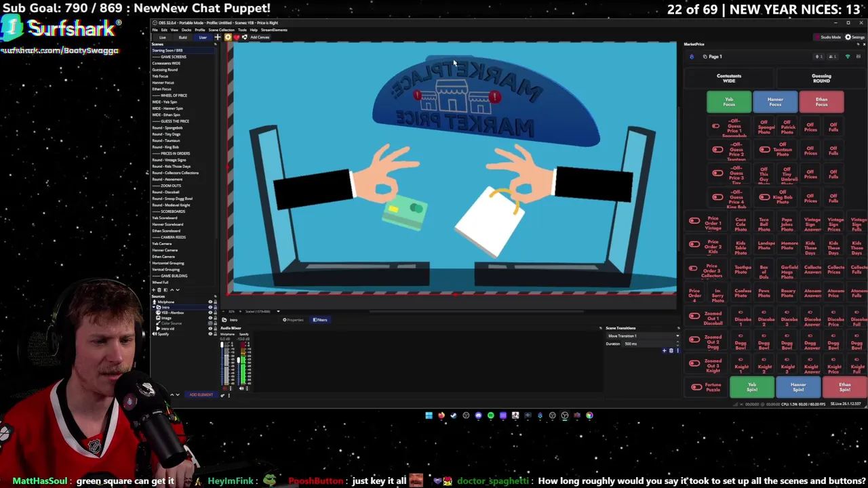The image size is (868, 488).
Task: Open scene transition properties three-dot menu
Action: tap(678, 350)
